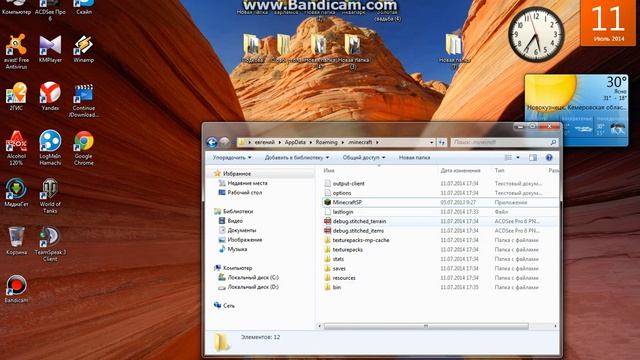
Task: Refresh the Explorer address bar location
Action: [x=442, y=142]
